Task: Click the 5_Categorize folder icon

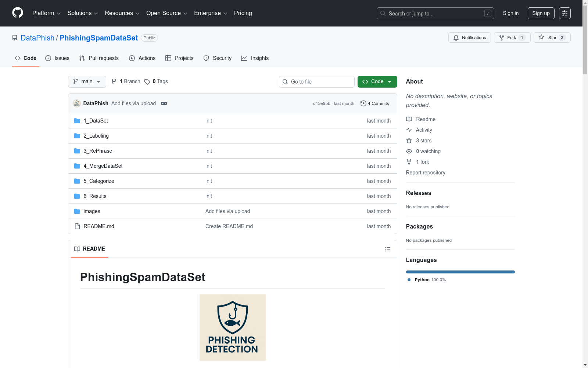Action: [x=77, y=181]
